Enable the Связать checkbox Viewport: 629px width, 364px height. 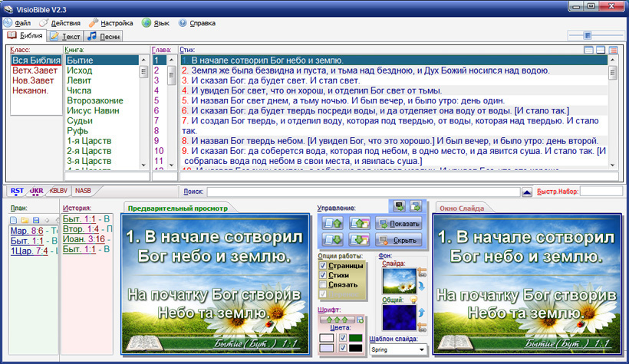pos(323,284)
